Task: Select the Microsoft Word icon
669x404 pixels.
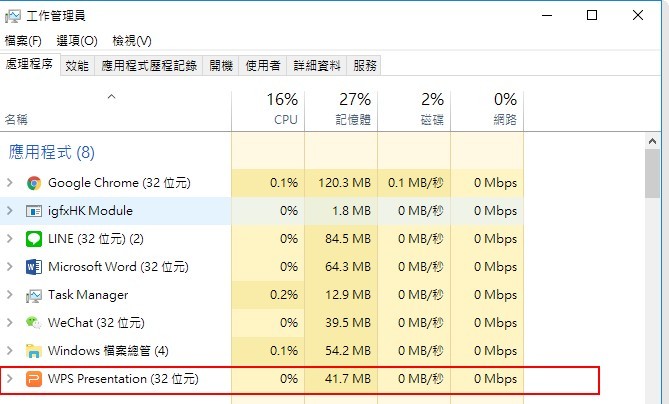Action: [34, 267]
